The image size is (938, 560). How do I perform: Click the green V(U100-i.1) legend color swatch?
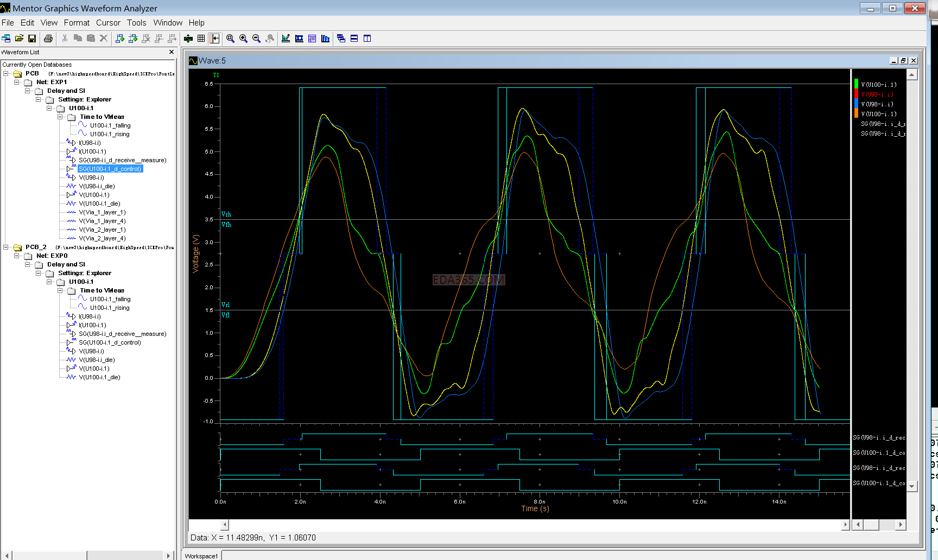coord(857,85)
